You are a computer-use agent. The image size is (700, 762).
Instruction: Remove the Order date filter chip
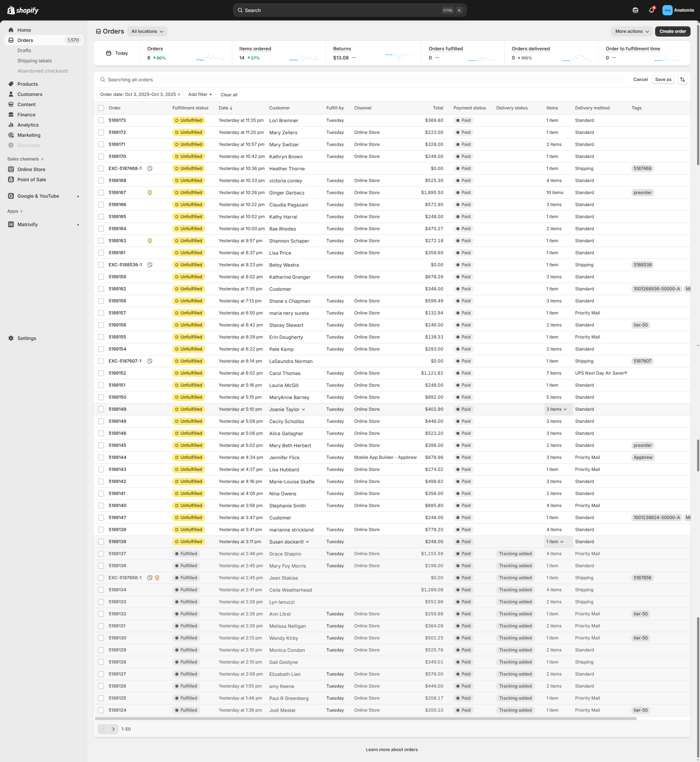click(179, 94)
